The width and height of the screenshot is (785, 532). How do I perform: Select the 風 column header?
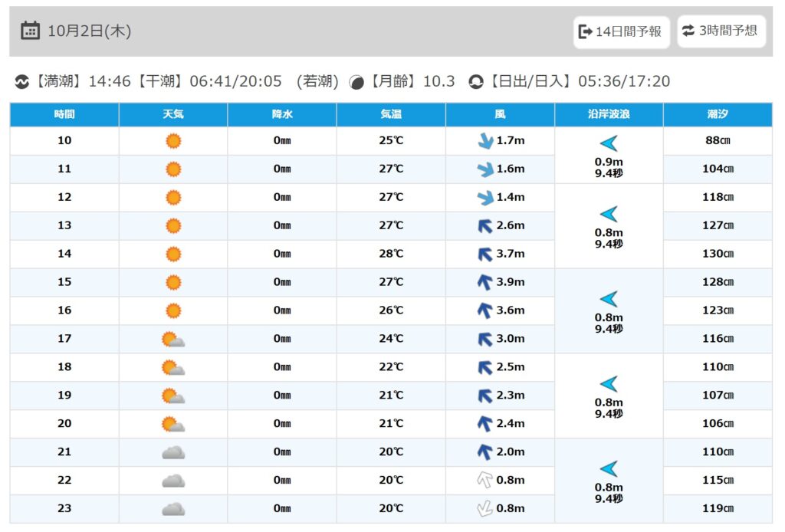pos(500,114)
